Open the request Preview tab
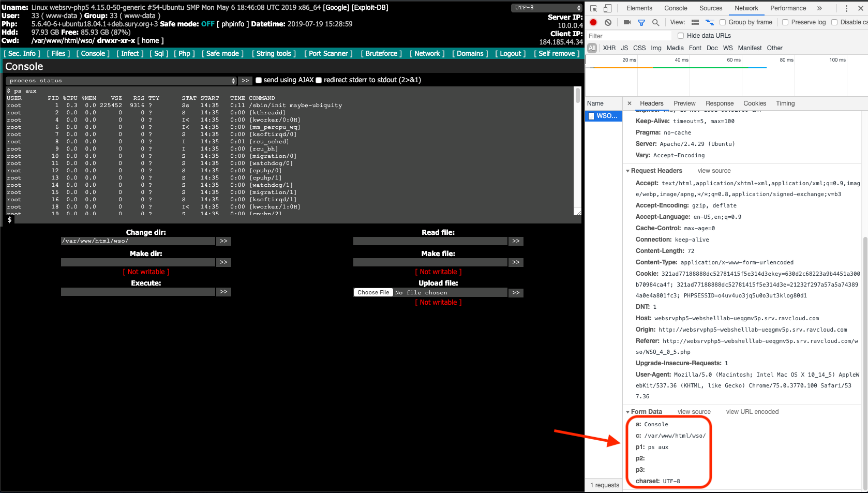868x493 pixels. [684, 103]
